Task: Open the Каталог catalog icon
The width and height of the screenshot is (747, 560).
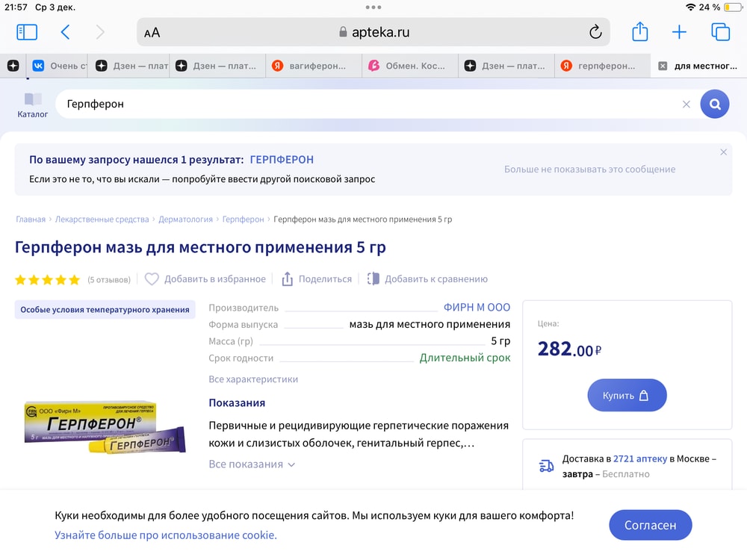Action: (33, 105)
